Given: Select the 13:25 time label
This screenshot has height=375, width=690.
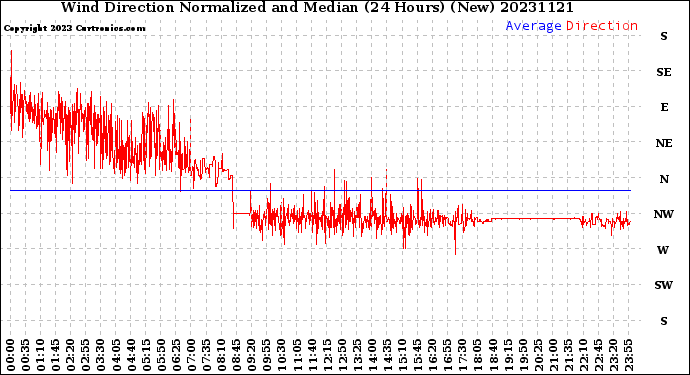Looking at the screenshot, I should coord(357,356).
